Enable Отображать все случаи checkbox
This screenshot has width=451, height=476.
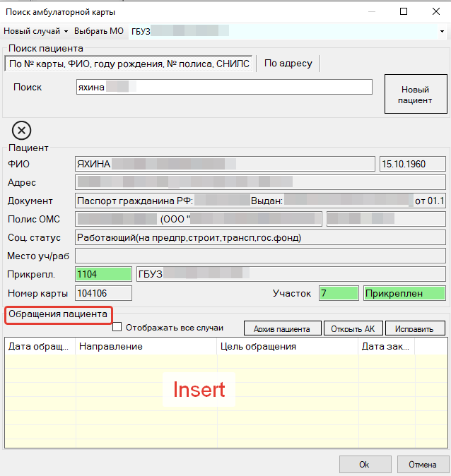pos(117,327)
